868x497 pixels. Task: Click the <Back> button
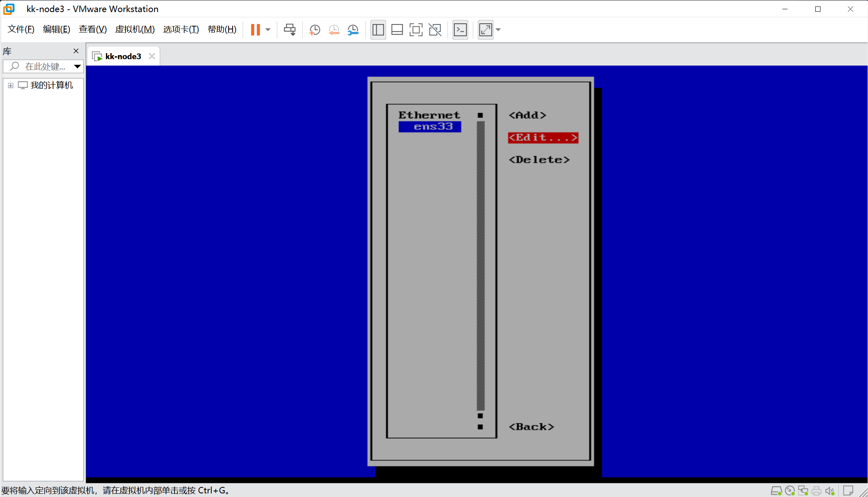click(532, 427)
